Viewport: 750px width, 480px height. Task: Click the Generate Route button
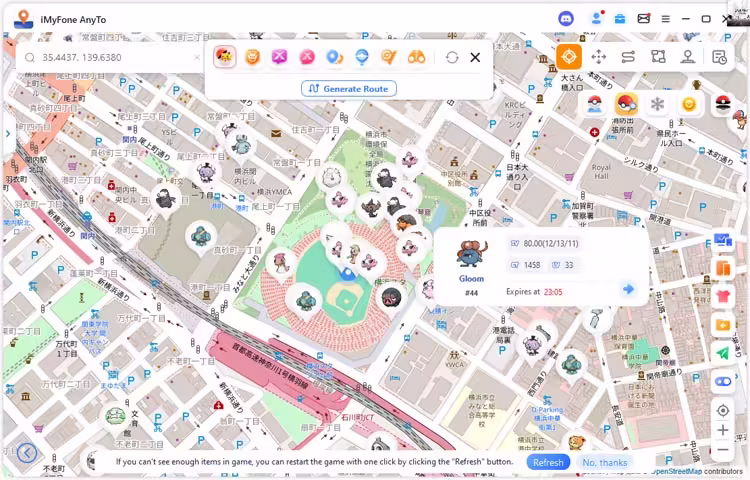[349, 88]
